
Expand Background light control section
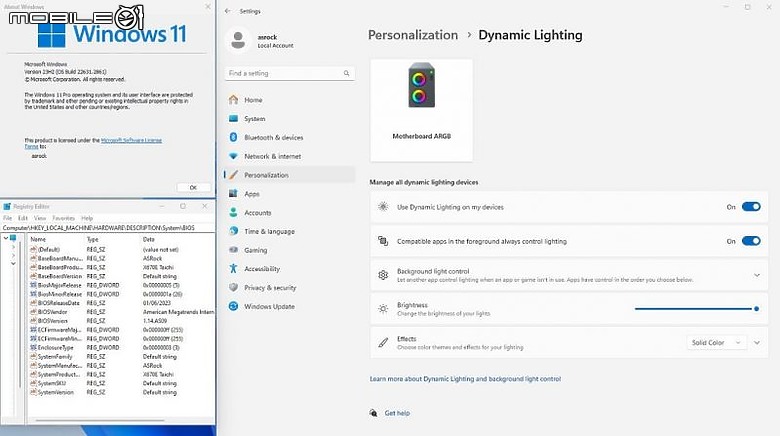pos(757,275)
